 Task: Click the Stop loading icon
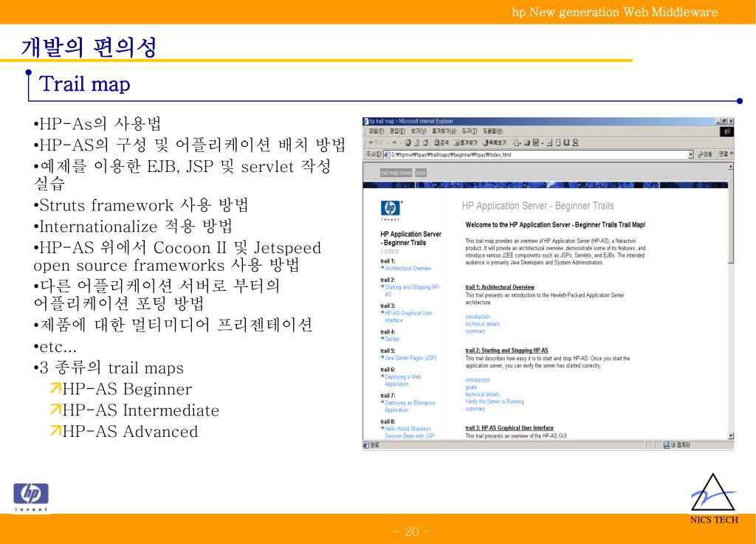408,142
